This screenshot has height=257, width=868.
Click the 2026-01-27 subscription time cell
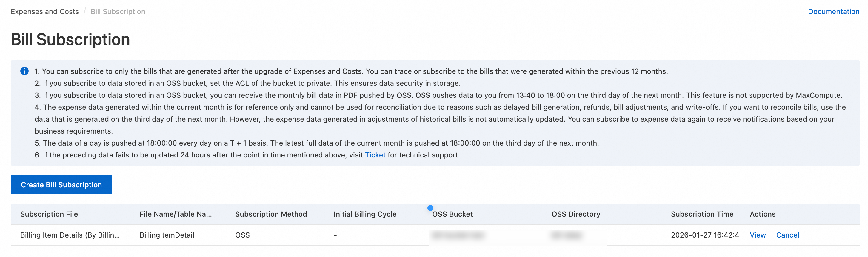pyautogui.click(x=705, y=235)
